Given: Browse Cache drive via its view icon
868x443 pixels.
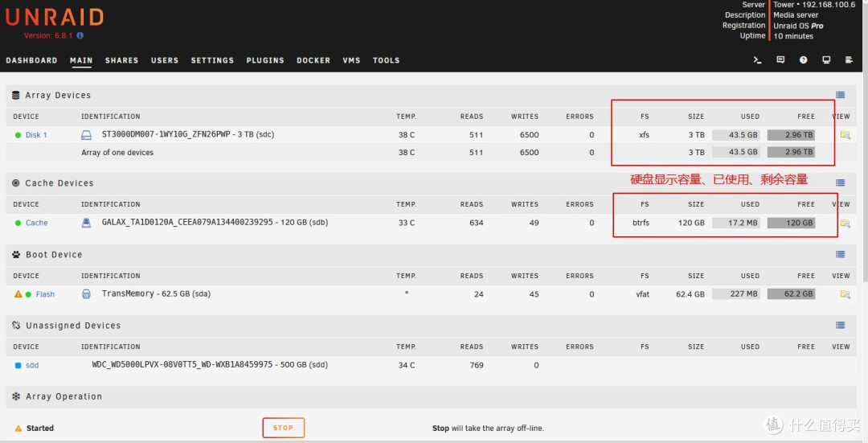Looking at the screenshot, I should 845,223.
